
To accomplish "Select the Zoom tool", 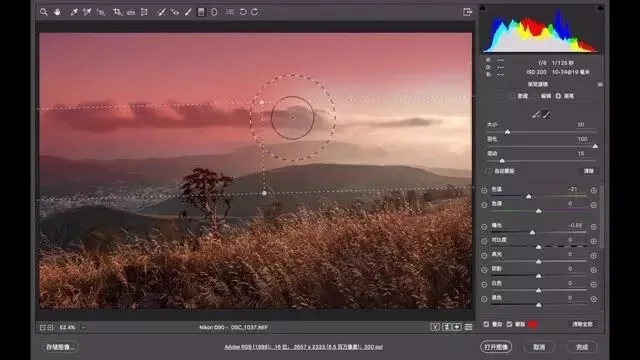I will pos(44,12).
